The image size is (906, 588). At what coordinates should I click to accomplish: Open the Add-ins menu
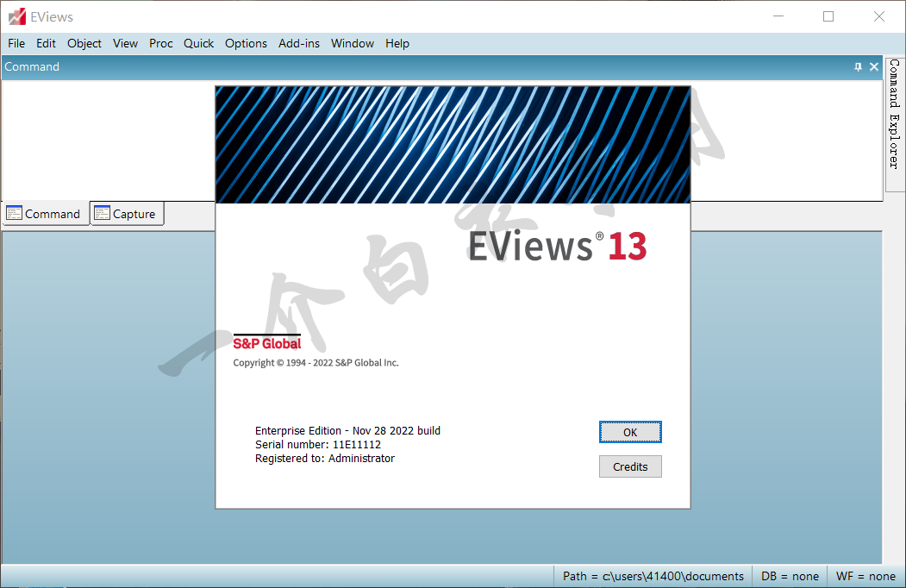[x=299, y=43]
